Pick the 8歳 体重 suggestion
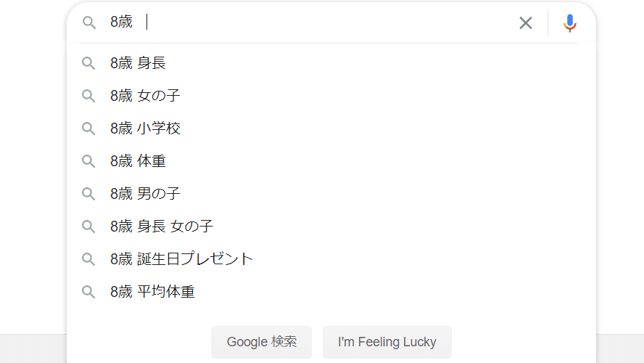The height and width of the screenshot is (363, 644). [331, 161]
